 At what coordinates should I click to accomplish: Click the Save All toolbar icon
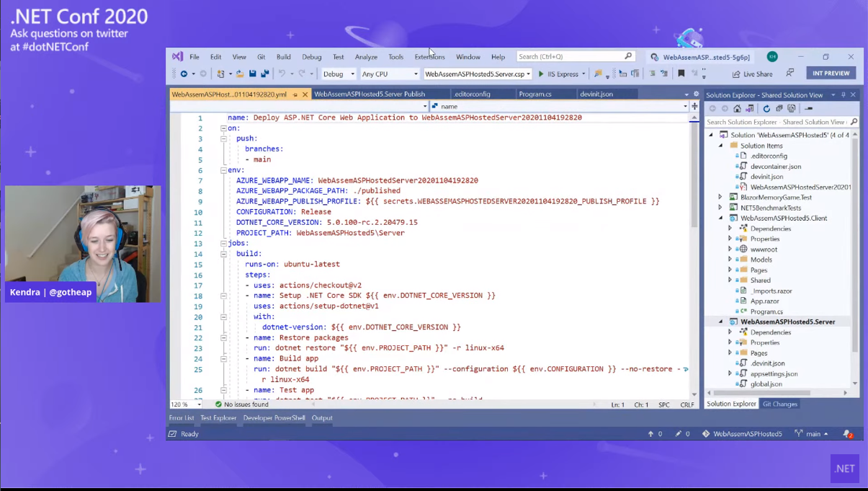point(265,74)
